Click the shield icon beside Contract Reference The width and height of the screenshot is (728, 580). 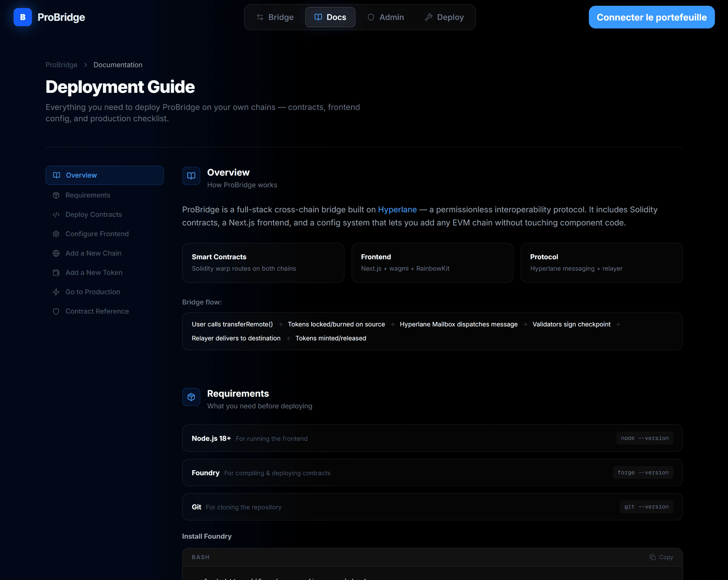point(56,311)
